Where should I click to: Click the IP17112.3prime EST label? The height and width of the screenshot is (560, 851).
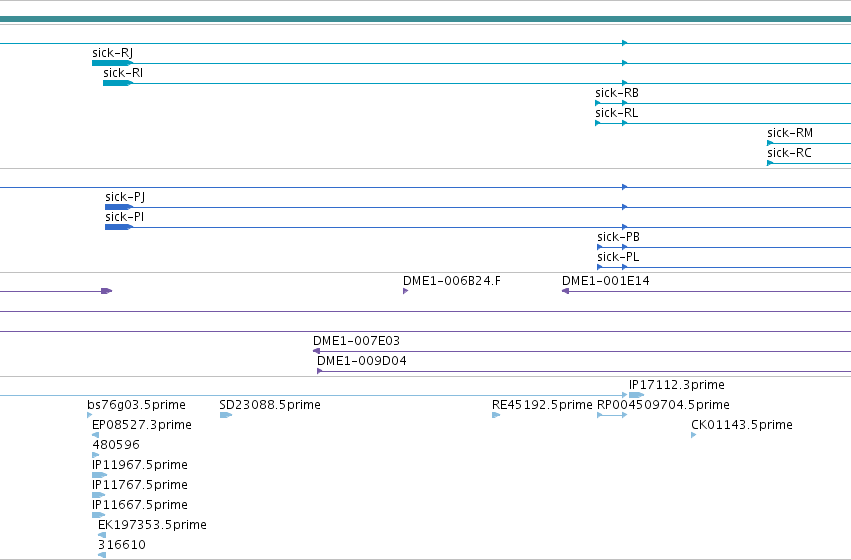tap(676, 385)
